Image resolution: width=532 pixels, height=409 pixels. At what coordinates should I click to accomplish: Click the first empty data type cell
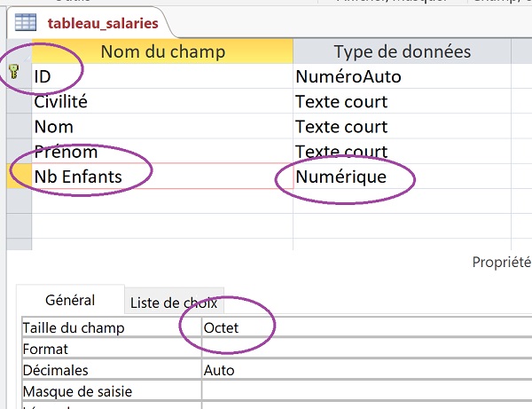[402, 201]
